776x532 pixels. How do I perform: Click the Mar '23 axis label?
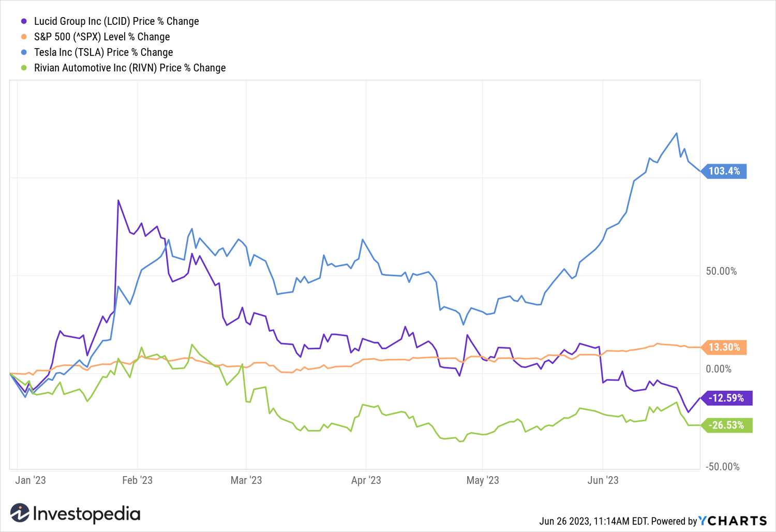click(246, 480)
